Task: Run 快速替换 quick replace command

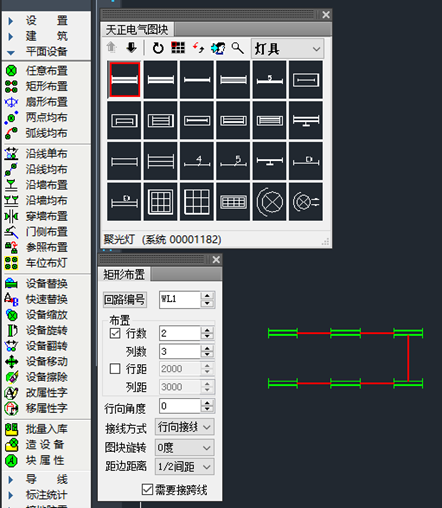Action: click(x=37, y=299)
